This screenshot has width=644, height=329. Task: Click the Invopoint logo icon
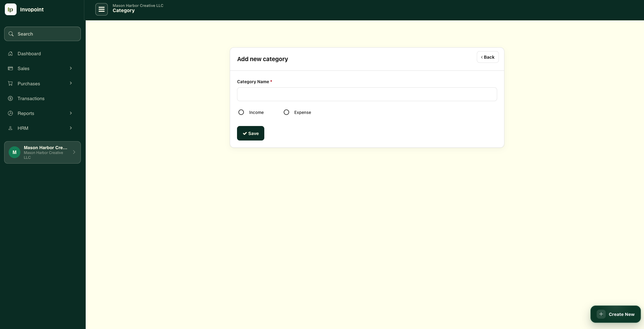(10, 9)
